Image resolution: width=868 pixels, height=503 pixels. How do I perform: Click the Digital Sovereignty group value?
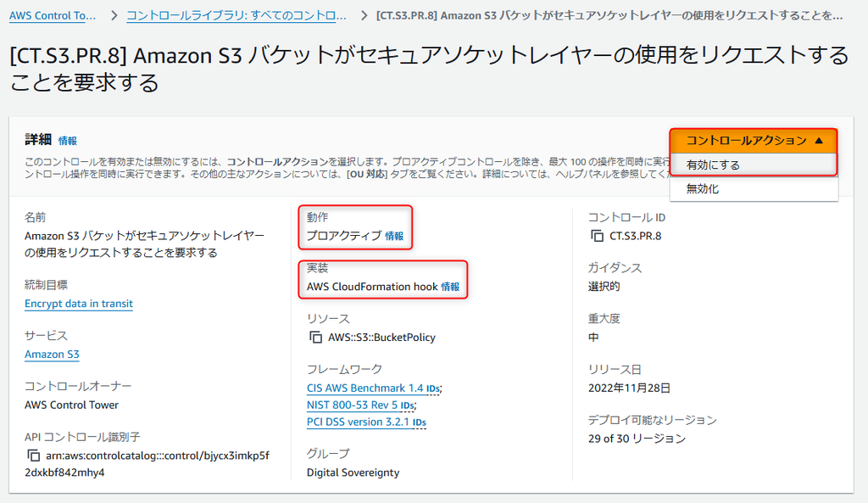click(x=353, y=472)
